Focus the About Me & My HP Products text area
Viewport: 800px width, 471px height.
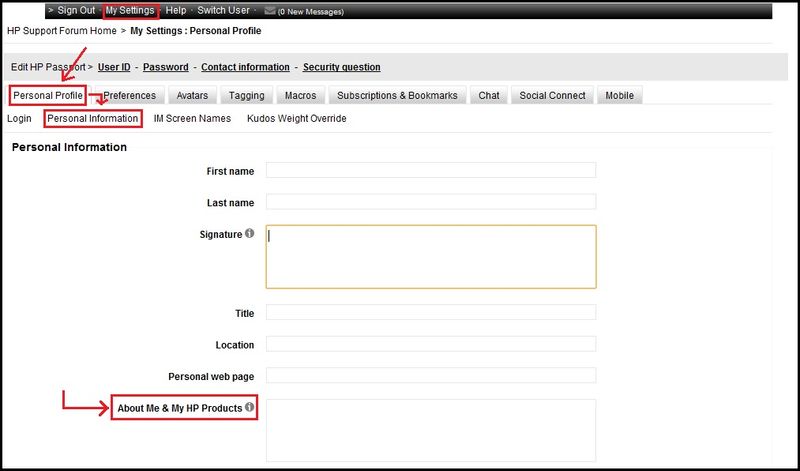pyautogui.click(x=431, y=431)
